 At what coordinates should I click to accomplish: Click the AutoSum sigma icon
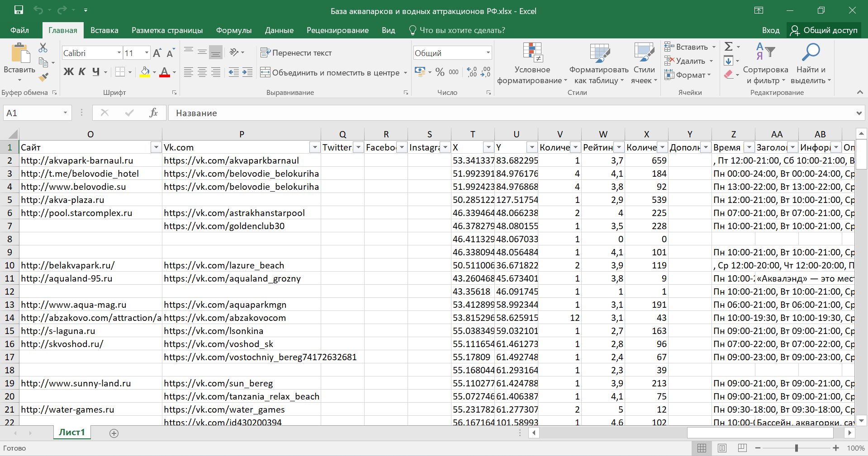728,47
